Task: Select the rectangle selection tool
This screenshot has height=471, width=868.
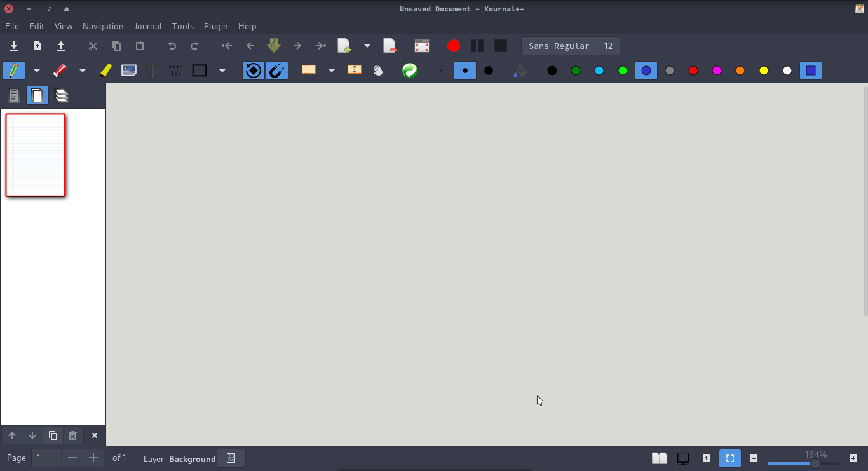Action: click(309, 71)
